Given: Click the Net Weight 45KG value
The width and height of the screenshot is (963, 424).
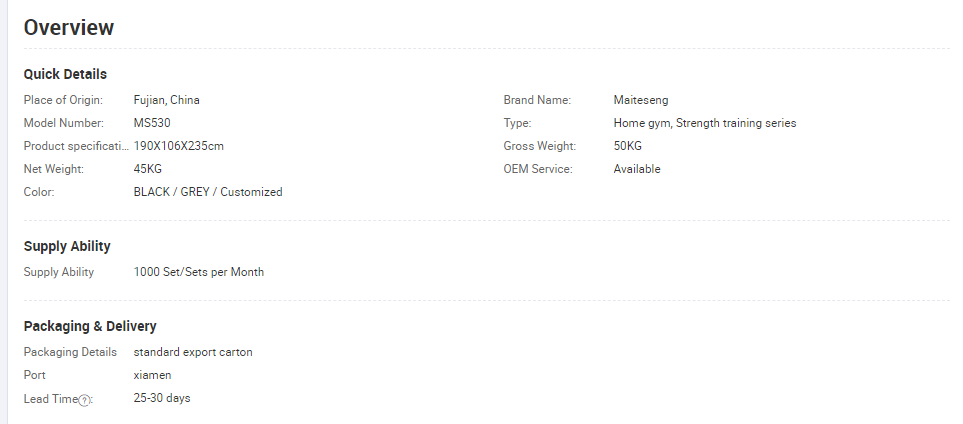Looking at the screenshot, I should [x=147, y=169].
